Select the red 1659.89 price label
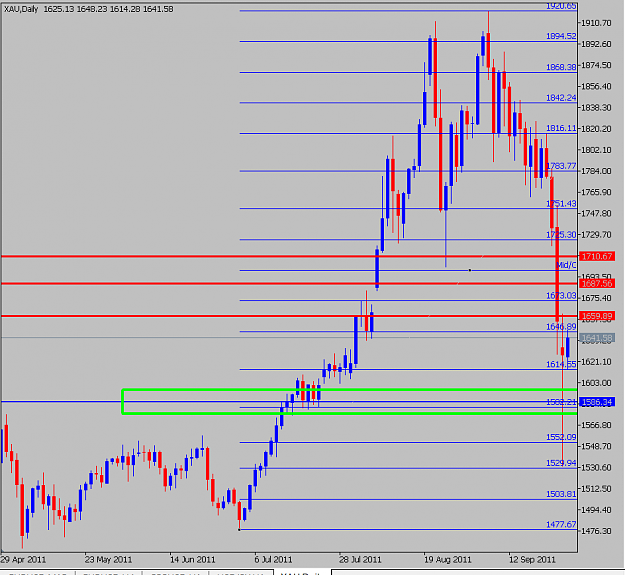The height and width of the screenshot is (575, 625). 597,316
